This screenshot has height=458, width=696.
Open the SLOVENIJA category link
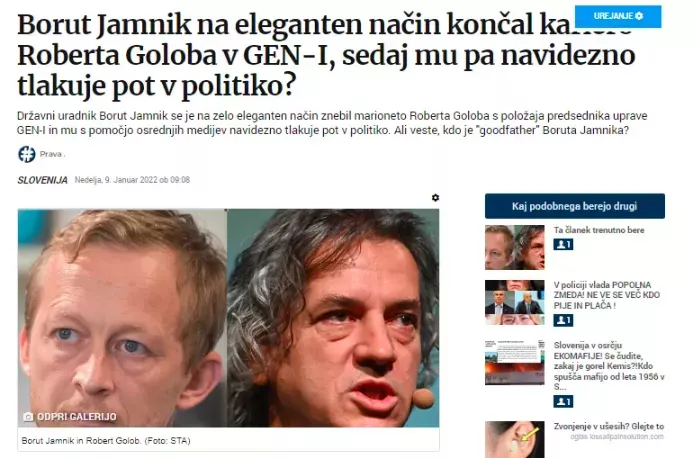point(43,180)
